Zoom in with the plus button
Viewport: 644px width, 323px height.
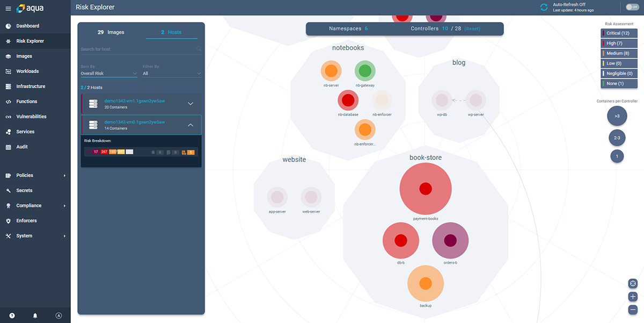tap(633, 297)
